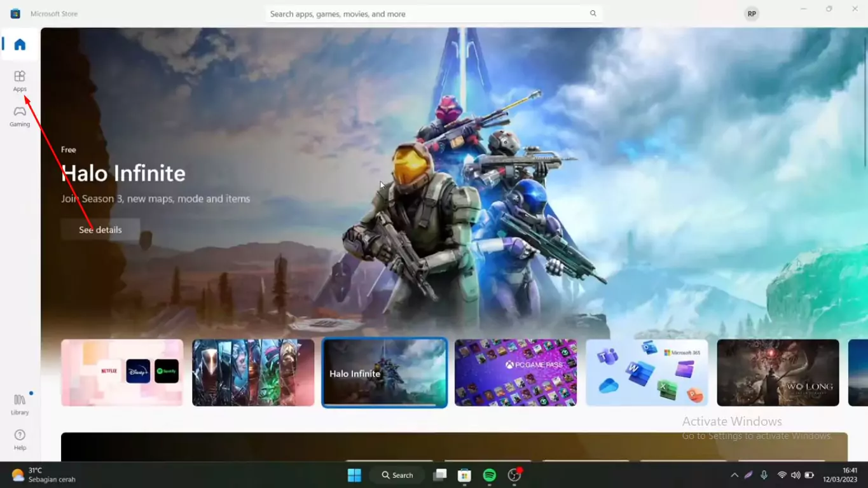Click the battery icon in tray

809,475
